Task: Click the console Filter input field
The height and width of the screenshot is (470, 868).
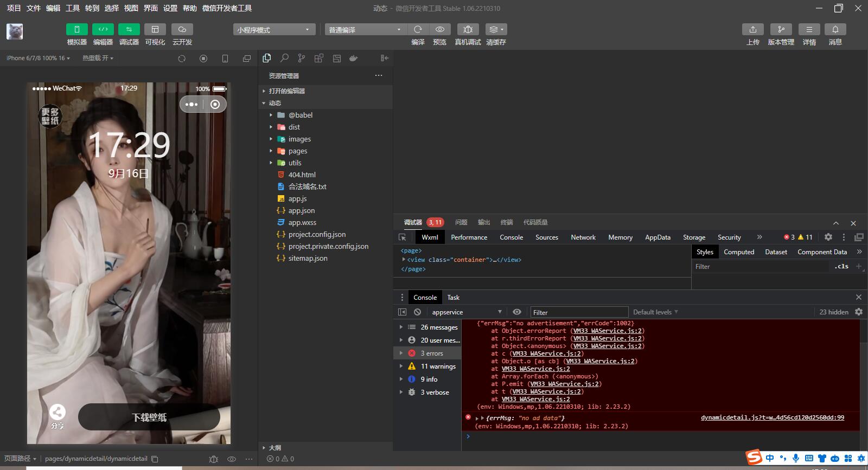Action: [x=578, y=312]
